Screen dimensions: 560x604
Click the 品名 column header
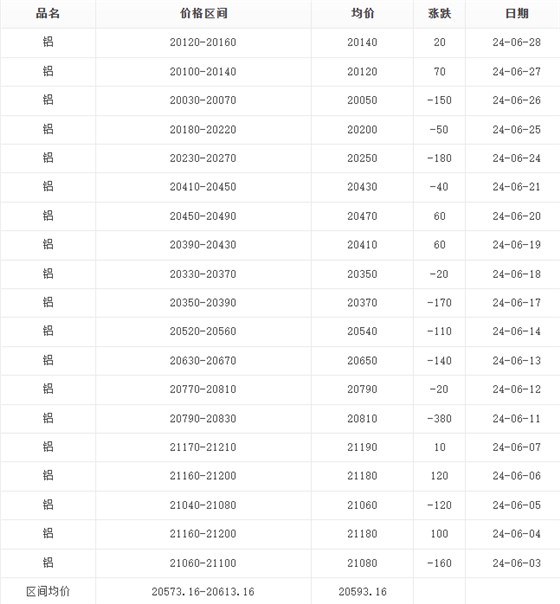(x=48, y=13)
